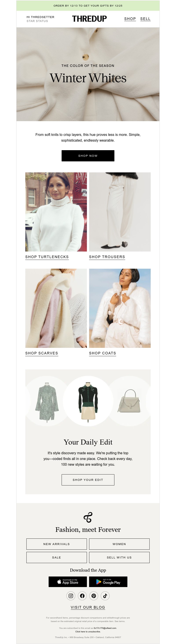Click the black SHOP NOW button
This screenshot has width=176, height=644.
point(88,156)
